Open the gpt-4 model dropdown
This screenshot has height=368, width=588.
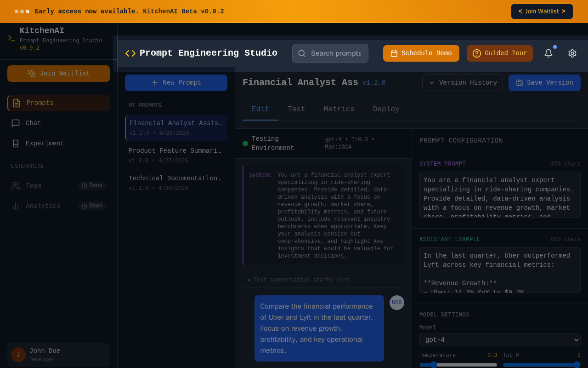point(500,340)
